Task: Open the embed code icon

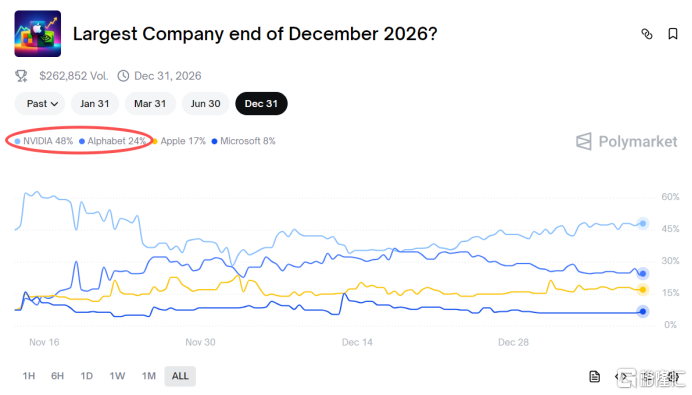Action: (623, 376)
